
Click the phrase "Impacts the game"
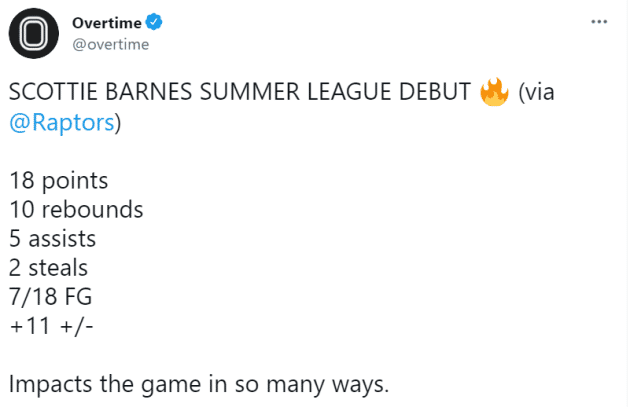98,384
